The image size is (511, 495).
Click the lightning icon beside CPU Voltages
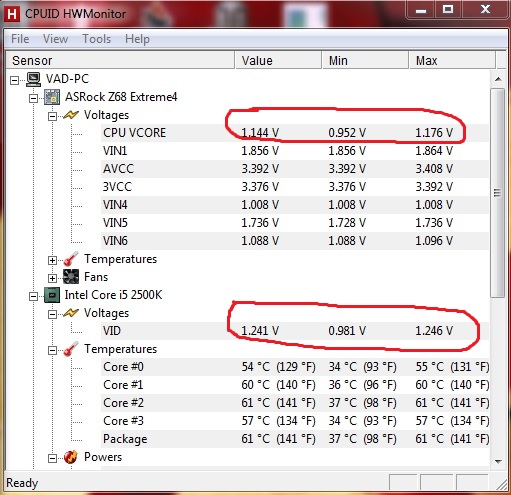[x=71, y=313]
